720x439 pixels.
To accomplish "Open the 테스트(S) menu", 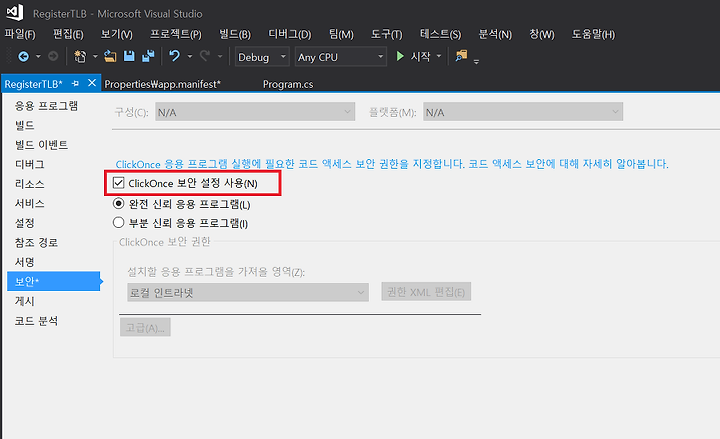I will click(x=440, y=34).
